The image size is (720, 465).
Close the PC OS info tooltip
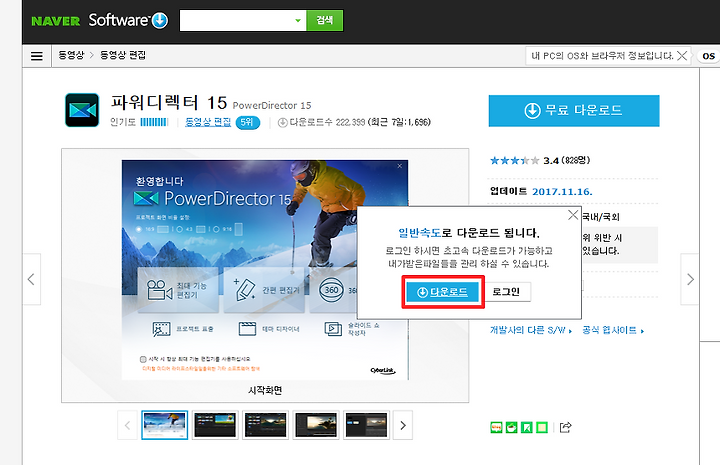[682, 56]
